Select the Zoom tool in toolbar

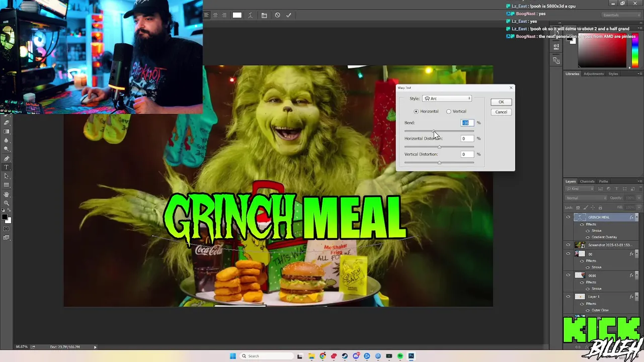7,203
